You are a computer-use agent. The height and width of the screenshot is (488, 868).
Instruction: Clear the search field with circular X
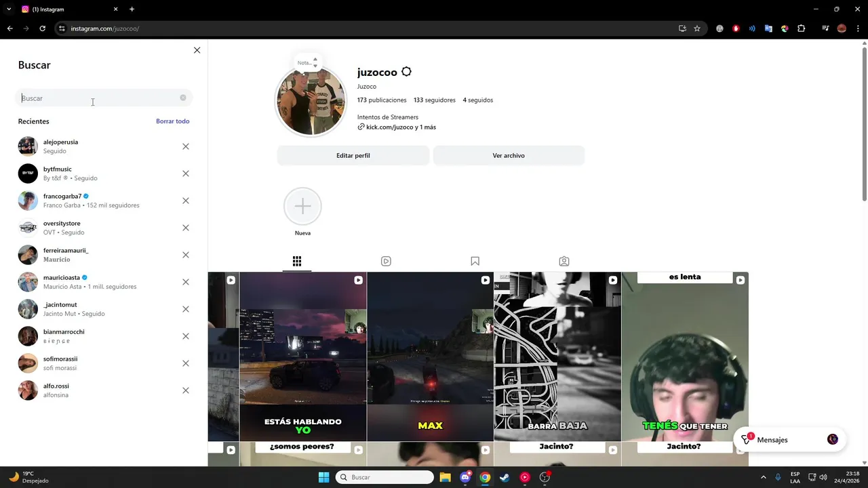[183, 98]
